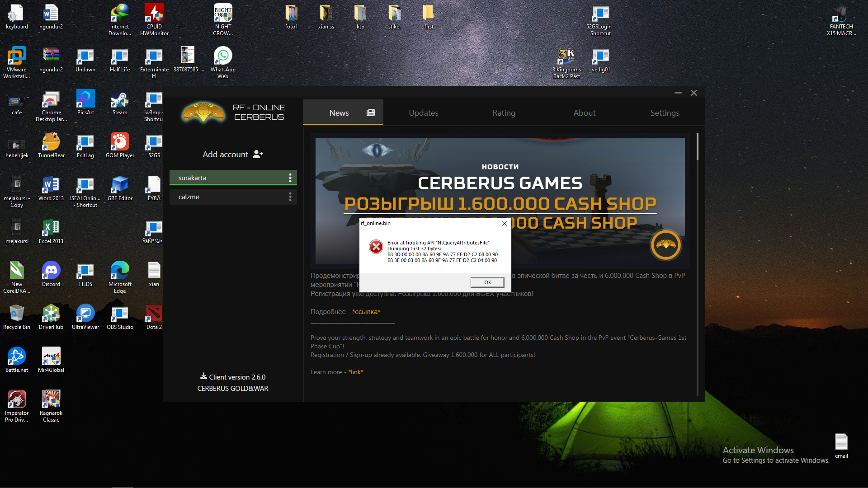Image resolution: width=868 pixels, height=488 pixels.
Task: Open the Ragnarok Classic desktop icon
Action: click(x=51, y=406)
